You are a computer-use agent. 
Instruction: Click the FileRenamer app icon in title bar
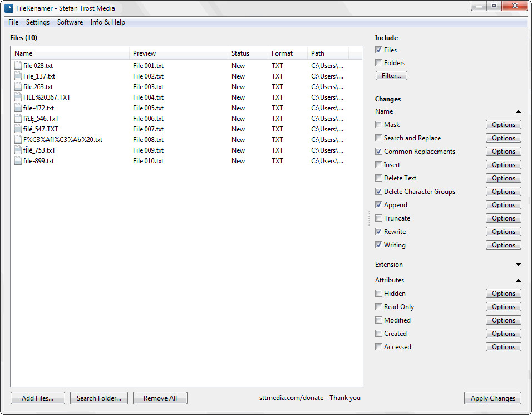(9, 8)
